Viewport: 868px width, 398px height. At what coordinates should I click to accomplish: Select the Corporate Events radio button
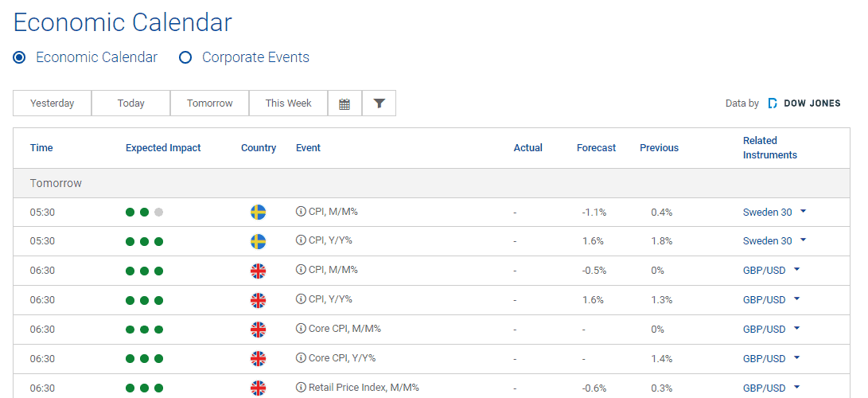tap(185, 57)
